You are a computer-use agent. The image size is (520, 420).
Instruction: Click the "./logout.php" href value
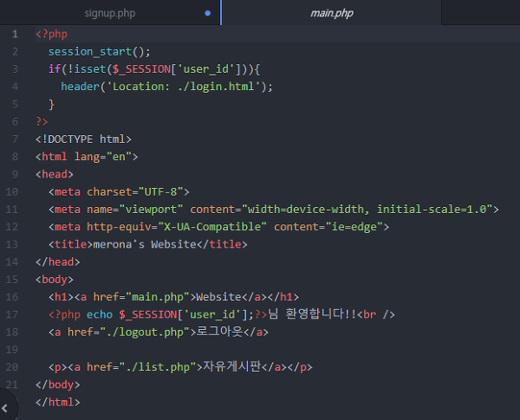pos(145,332)
